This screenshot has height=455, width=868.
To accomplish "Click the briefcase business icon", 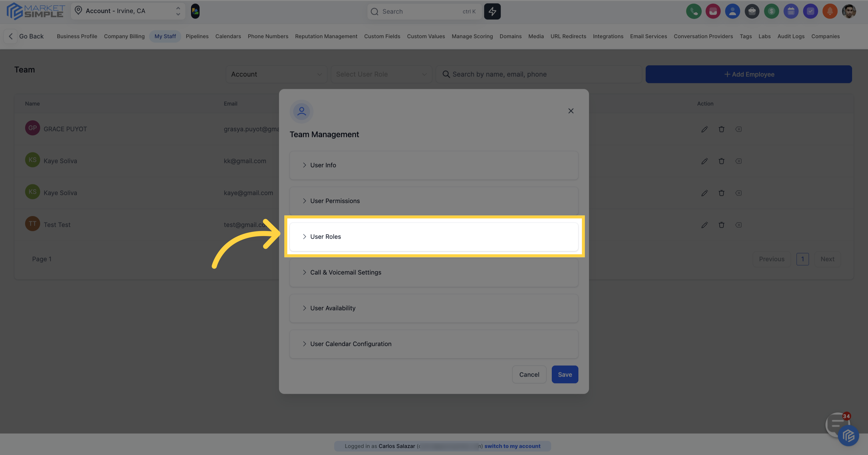I will click(x=752, y=11).
